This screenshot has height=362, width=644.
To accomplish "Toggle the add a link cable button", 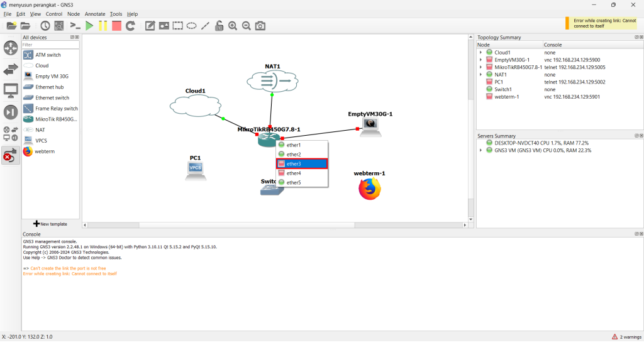I will click(11, 155).
